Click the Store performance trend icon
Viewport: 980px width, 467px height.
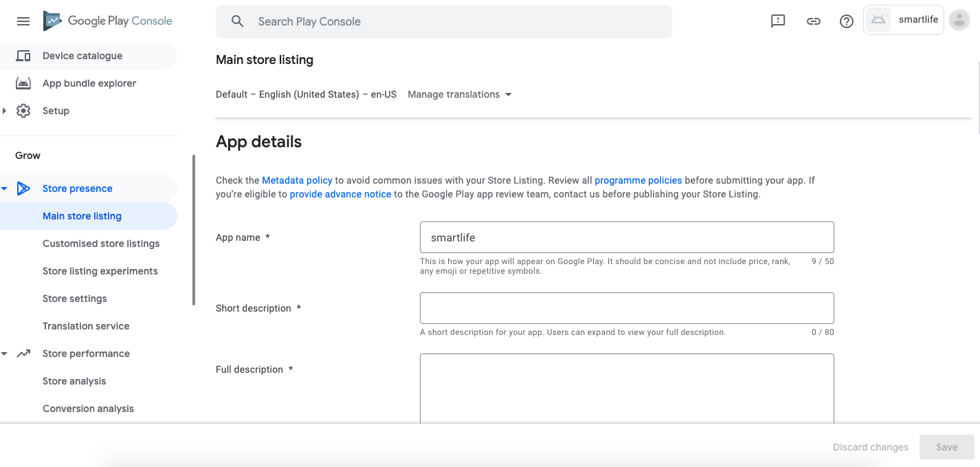click(23, 354)
